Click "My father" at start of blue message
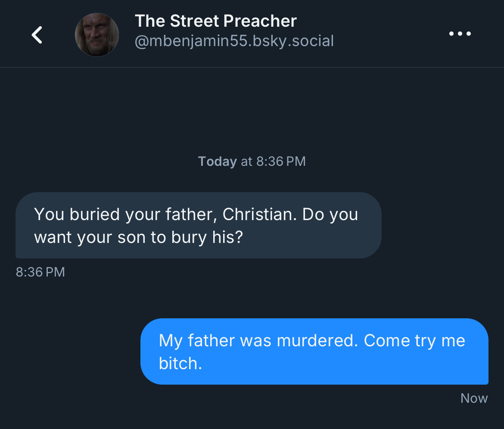504x429 pixels. pos(197,341)
